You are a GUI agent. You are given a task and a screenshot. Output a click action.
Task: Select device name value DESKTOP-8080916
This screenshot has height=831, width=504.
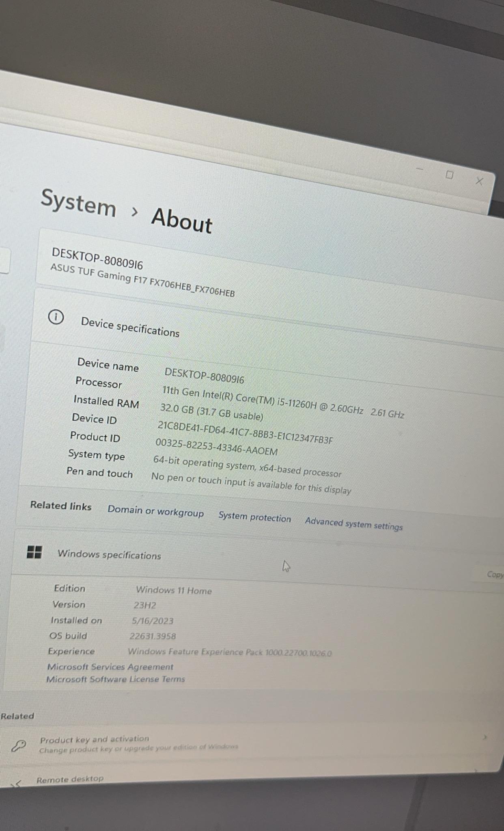pyautogui.click(x=204, y=376)
